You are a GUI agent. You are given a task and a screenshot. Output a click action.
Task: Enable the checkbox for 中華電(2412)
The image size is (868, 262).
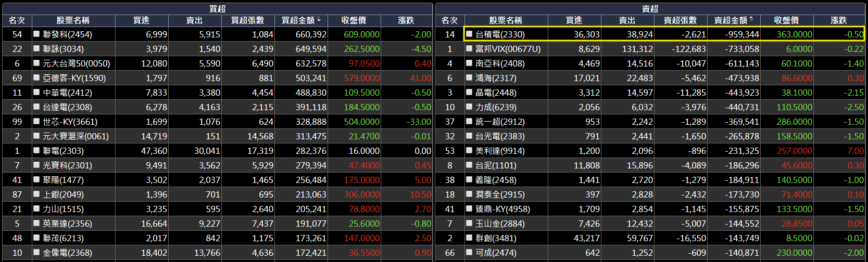click(x=36, y=92)
